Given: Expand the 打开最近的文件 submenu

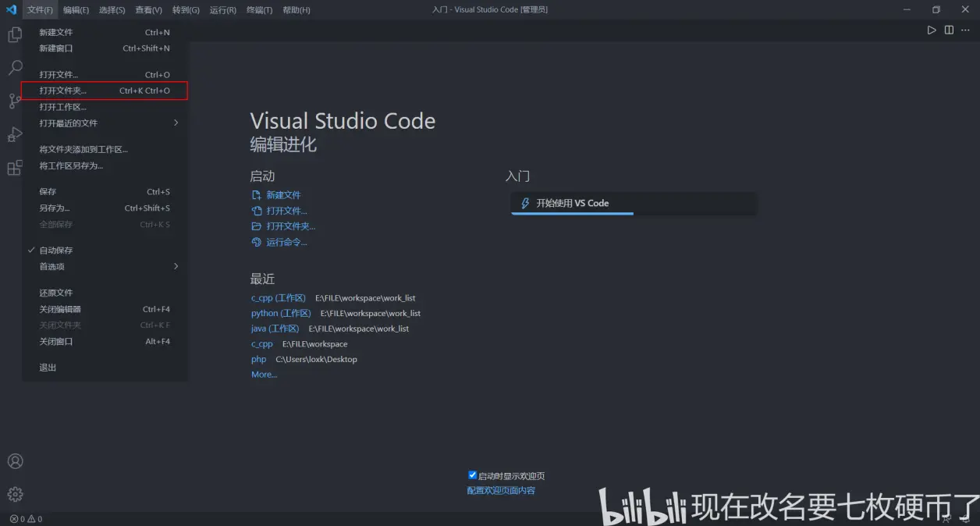Looking at the screenshot, I should tap(105, 123).
